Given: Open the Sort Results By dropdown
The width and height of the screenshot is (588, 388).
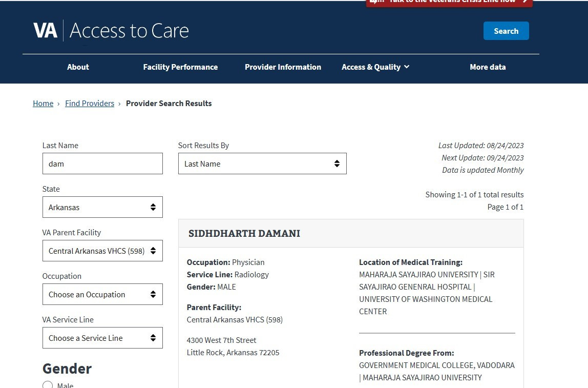Looking at the screenshot, I should click(262, 164).
